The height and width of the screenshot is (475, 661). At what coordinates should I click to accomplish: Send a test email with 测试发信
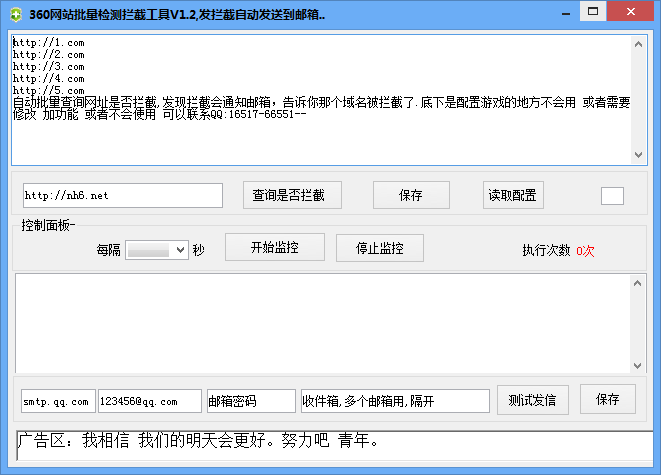click(x=532, y=400)
